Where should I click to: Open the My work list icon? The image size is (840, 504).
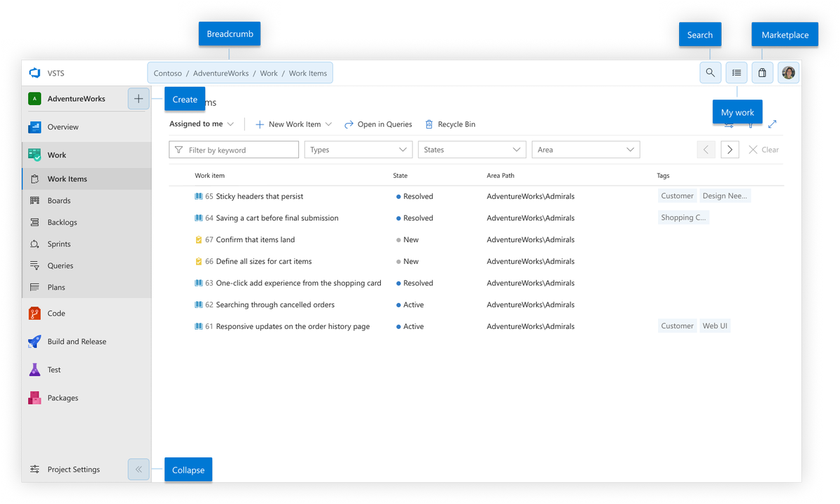[x=736, y=73]
